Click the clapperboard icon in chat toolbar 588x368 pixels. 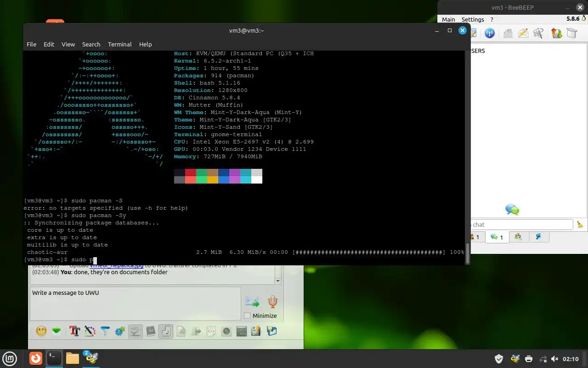241,331
